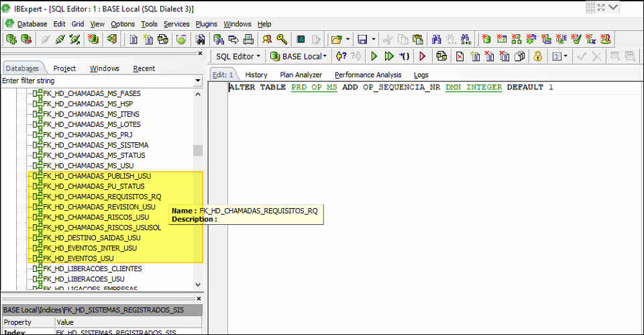This screenshot has height=335, width=644.
Task: Click the Copy pages icon in SQL toolbar
Action: coord(519,56)
